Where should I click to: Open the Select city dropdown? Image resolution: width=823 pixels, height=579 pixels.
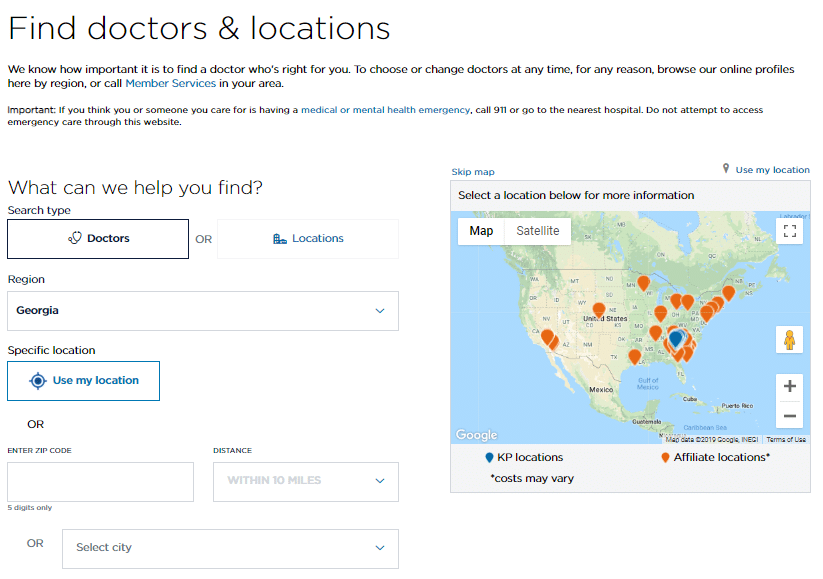[230, 549]
